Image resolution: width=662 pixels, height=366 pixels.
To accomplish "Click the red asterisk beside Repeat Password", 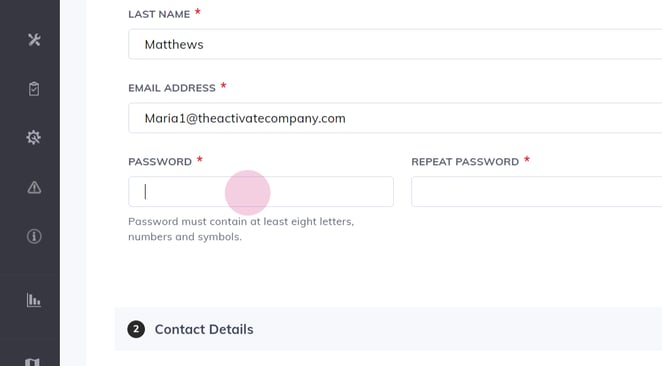I will point(527,160).
